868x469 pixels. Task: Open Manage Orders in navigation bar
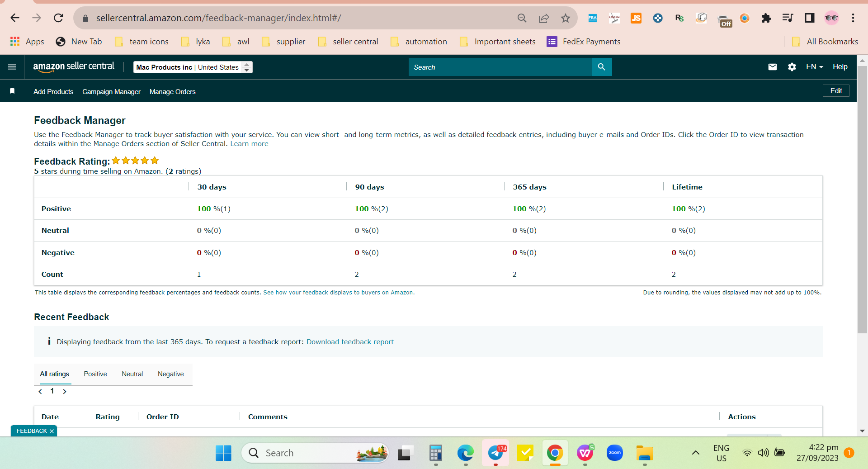coord(173,92)
